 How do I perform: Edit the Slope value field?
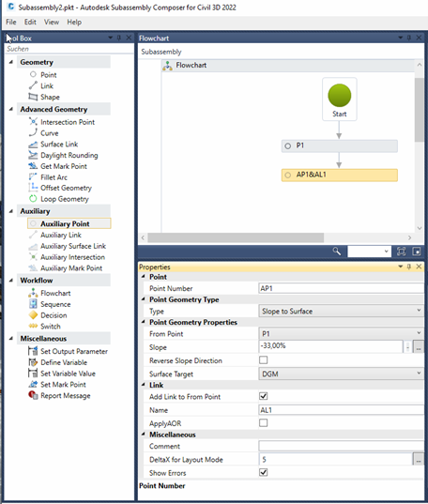point(331,346)
